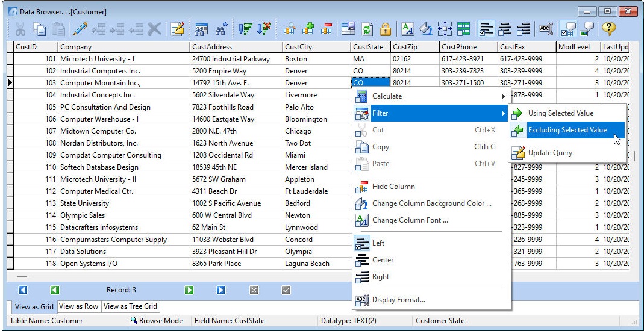Click the CustZip cell '02162'
This screenshot has height=331, width=644.
pyautogui.click(x=415, y=59)
